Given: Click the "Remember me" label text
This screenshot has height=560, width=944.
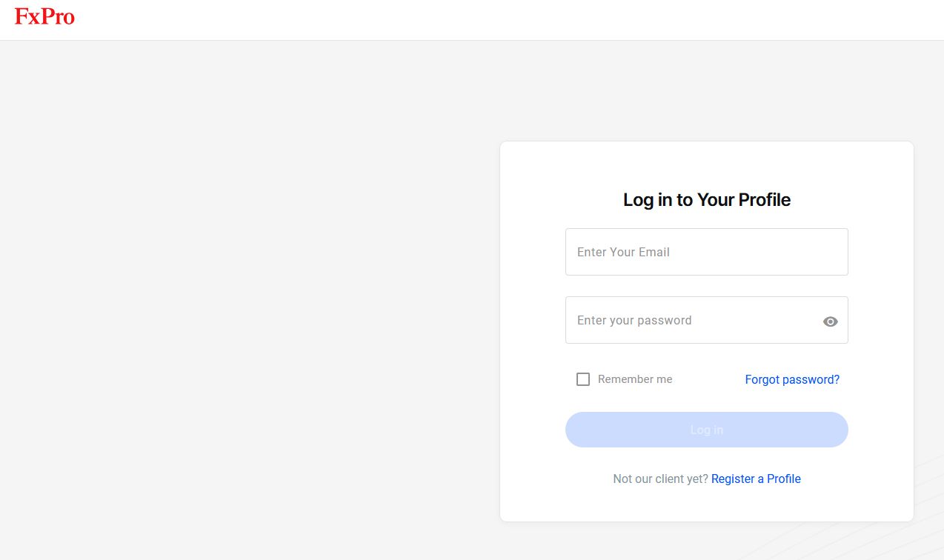Looking at the screenshot, I should pyautogui.click(x=635, y=379).
